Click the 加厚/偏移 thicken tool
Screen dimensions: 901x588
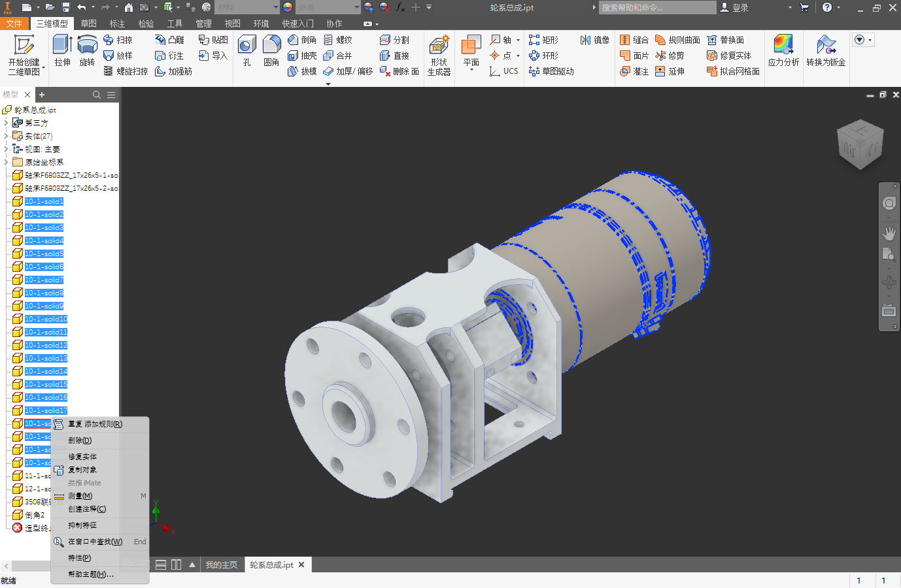point(348,71)
